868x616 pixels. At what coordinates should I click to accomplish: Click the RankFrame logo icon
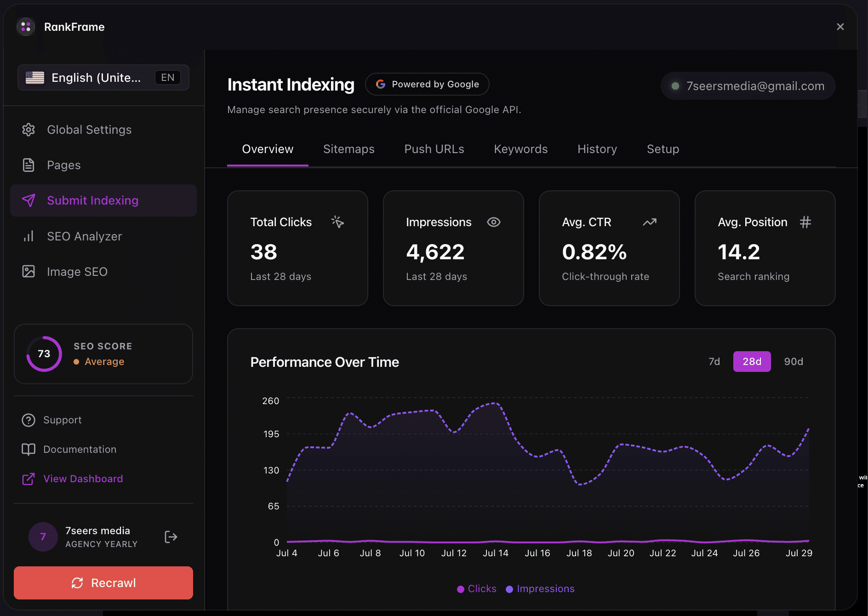coord(26,27)
